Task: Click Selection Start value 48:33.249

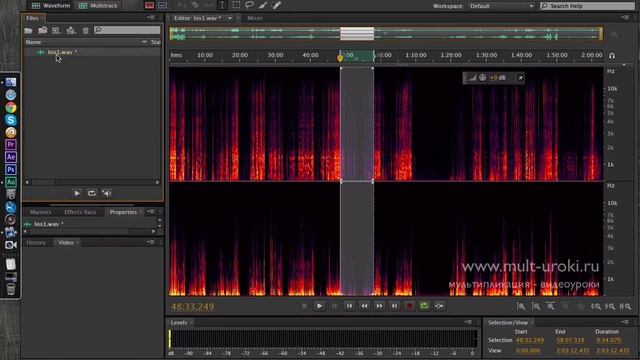Action: pos(530,340)
